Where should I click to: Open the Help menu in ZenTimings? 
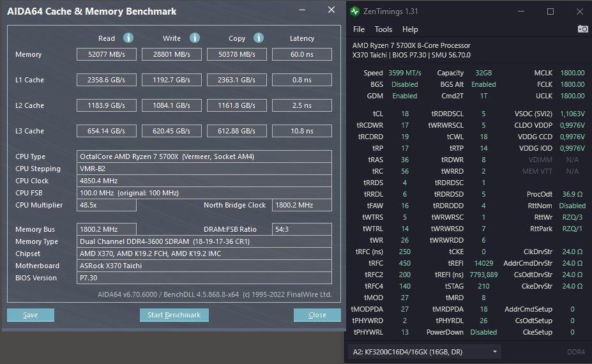coord(409,29)
